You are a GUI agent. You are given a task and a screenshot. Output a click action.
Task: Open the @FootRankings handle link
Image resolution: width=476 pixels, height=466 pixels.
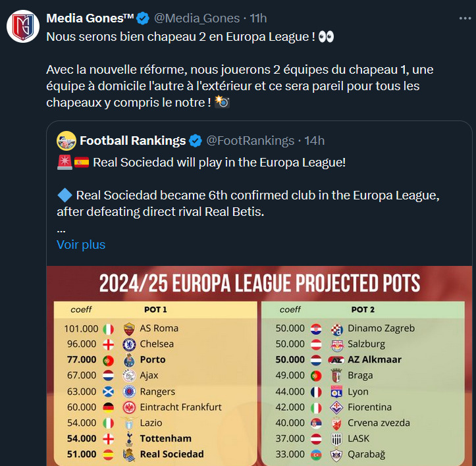pyautogui.click(x=250, y=141)
